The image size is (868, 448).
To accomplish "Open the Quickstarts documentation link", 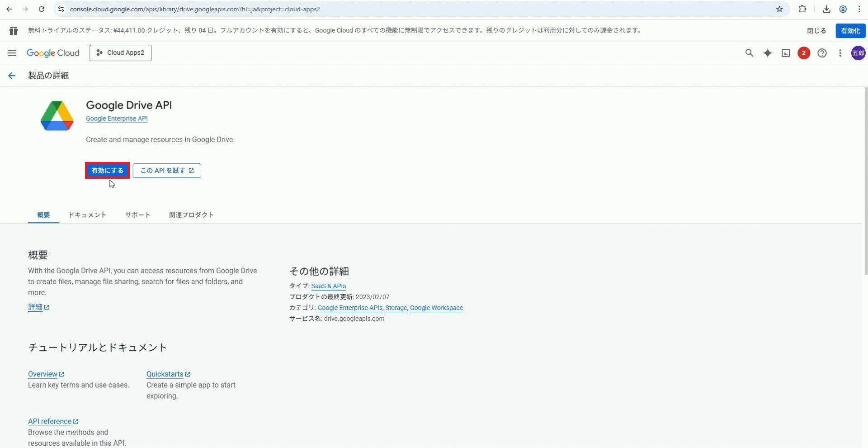I will (x=165, y=374).
